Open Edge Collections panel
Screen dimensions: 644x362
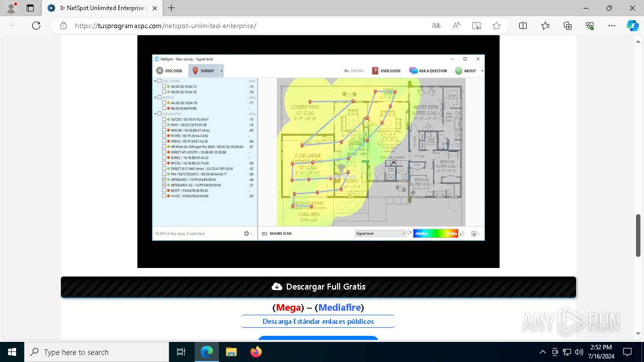[x=568, y=26]
